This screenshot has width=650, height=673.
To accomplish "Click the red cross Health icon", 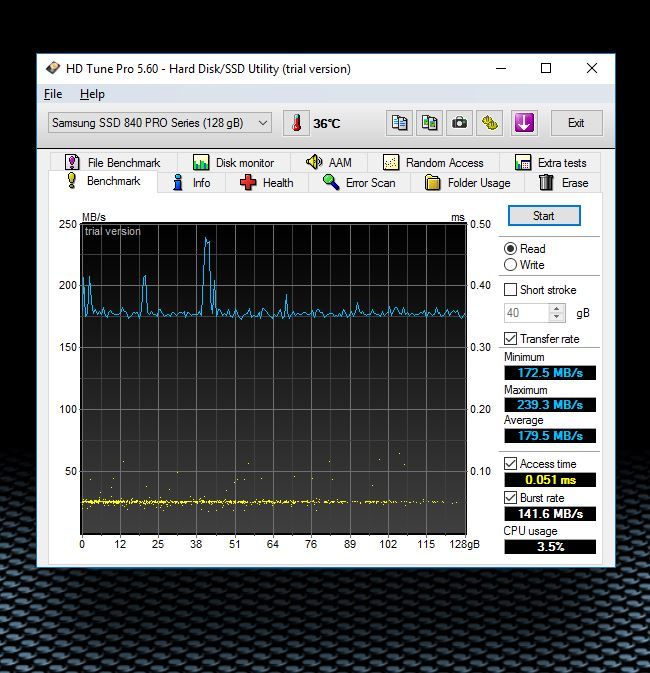I will [x=248, y=182].
